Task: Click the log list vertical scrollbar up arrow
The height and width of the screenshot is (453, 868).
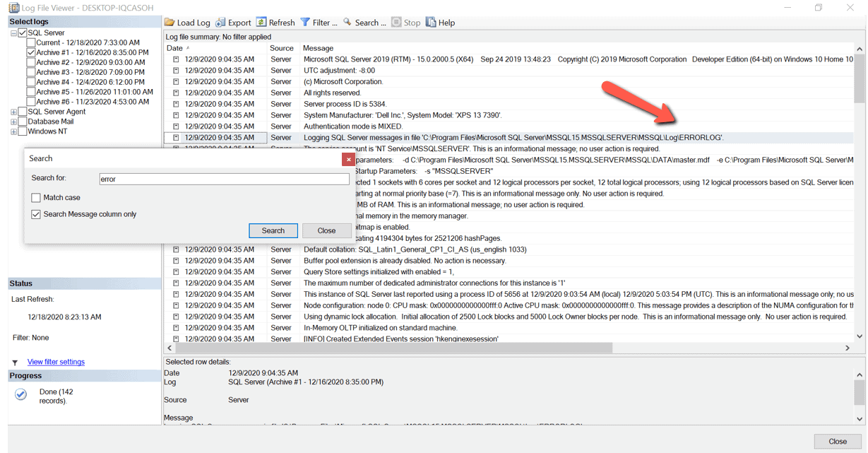Action: pos(860,49)
